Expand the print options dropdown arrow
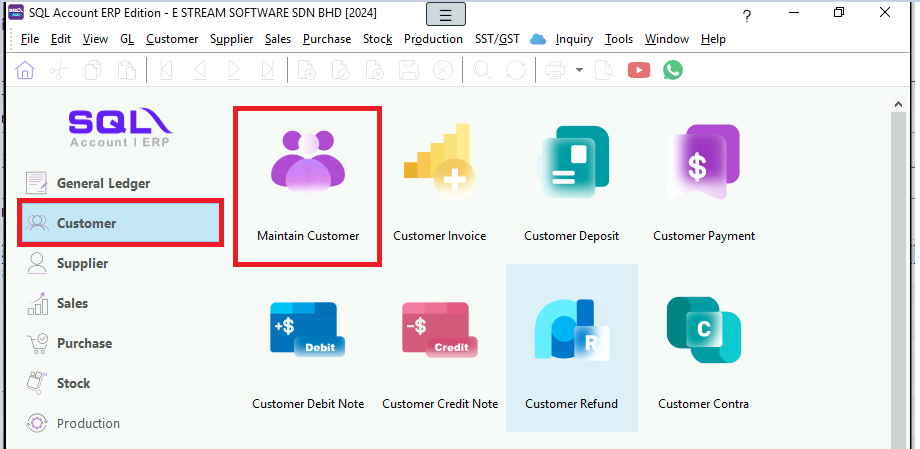Viewport: 920px width, 449px height. 579,70
